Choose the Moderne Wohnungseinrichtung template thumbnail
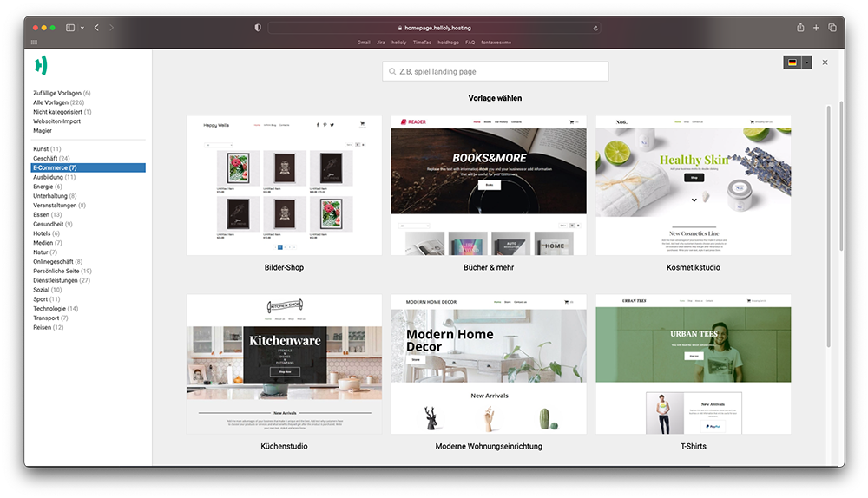 click(x=489, y=364)
